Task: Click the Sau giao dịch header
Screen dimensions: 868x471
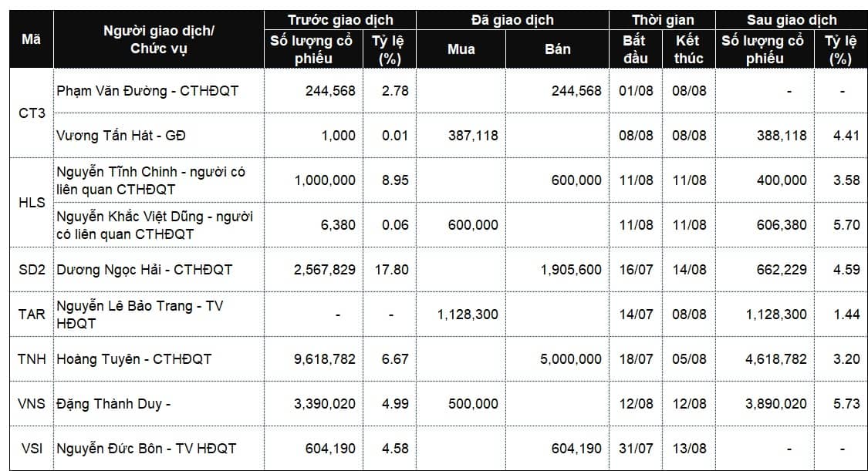Action: pos(792,20)
